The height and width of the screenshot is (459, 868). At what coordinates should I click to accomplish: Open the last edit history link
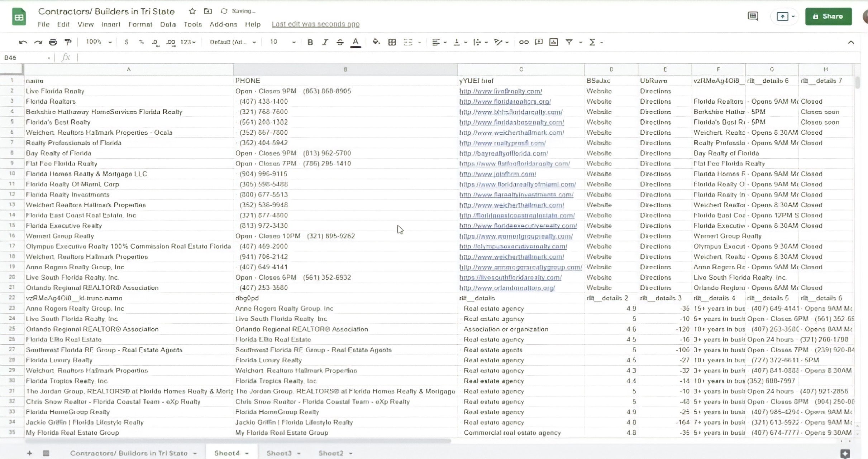tap(315, 24)
